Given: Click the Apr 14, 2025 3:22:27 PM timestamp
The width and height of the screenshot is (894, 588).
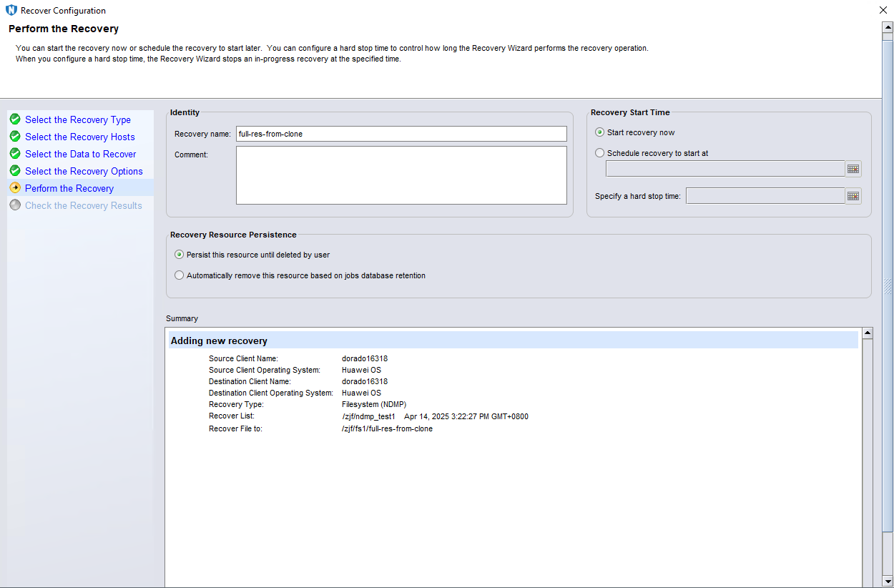Looking at the screenshot, I should point(466,416).
